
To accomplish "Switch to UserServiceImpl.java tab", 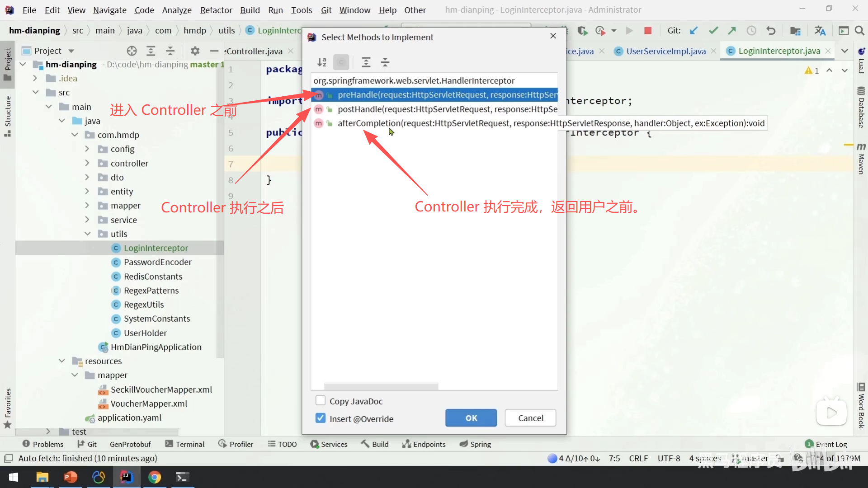I will click(665, 51).
